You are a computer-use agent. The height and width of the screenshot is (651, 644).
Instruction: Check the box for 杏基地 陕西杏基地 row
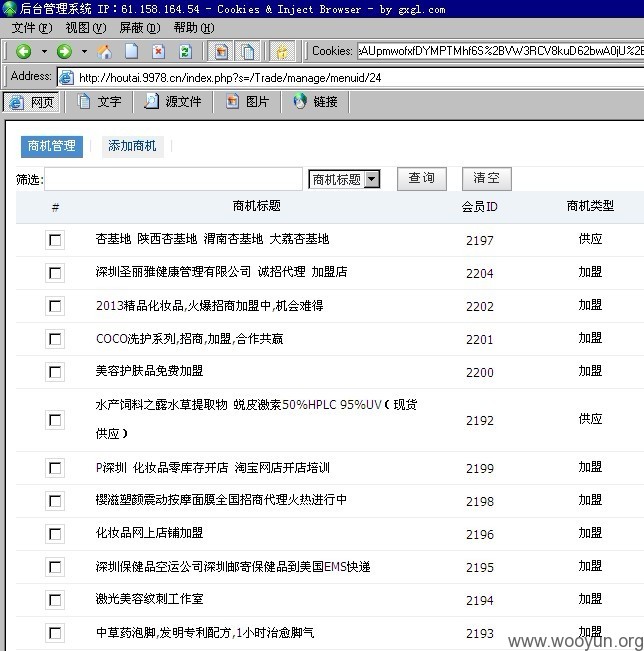click(x=55, y=240)
